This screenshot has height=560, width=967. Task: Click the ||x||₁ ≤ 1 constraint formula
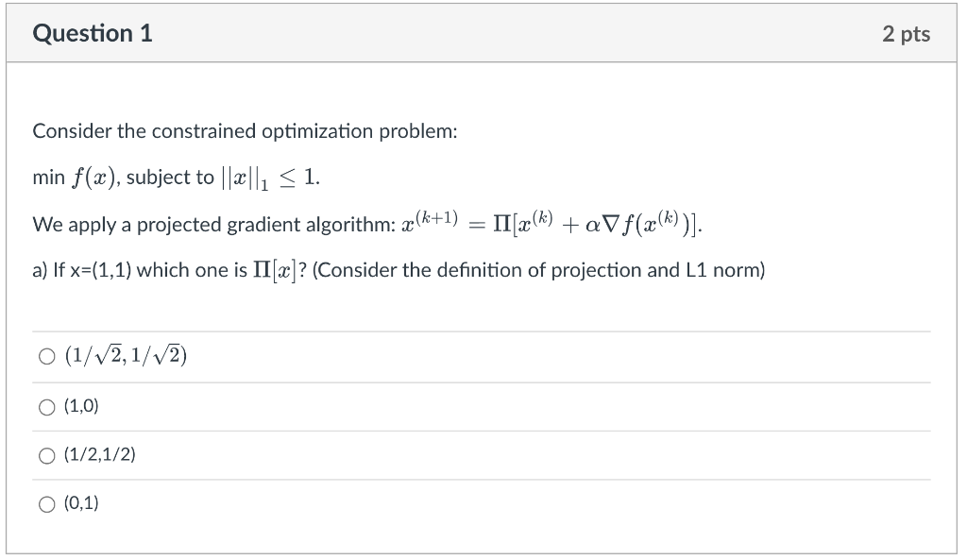click(x=269, y=178)
